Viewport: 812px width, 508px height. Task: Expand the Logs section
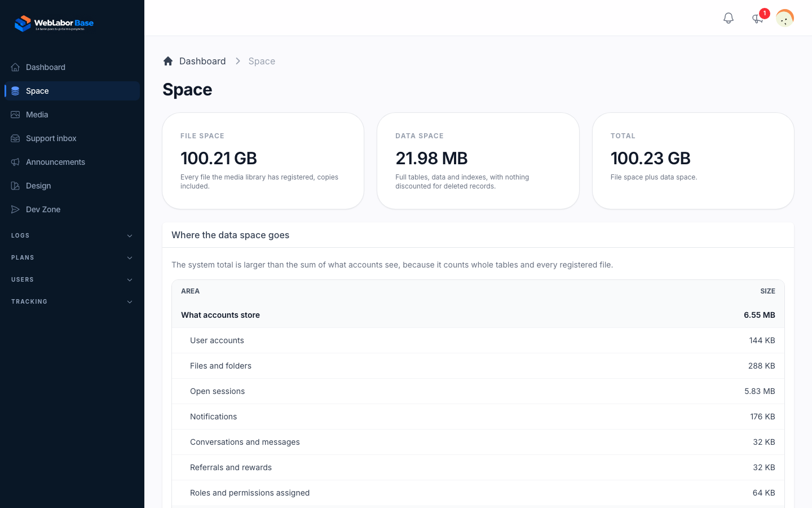pyautogui.click(x=72, y=236)
